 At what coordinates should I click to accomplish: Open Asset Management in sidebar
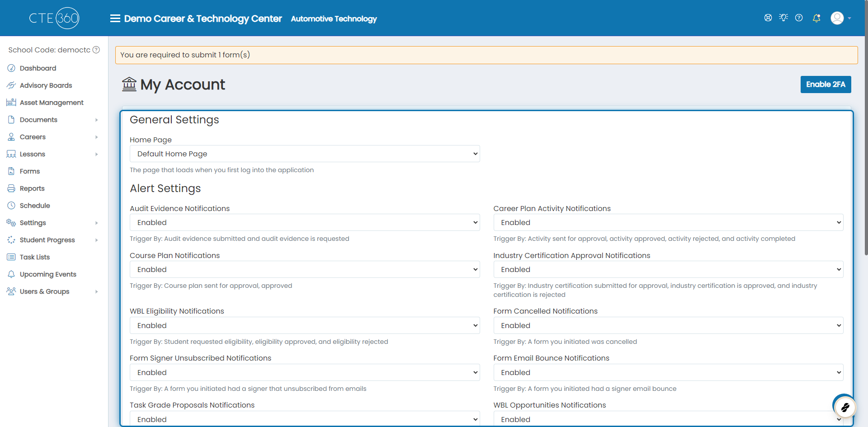click(52, 103)
